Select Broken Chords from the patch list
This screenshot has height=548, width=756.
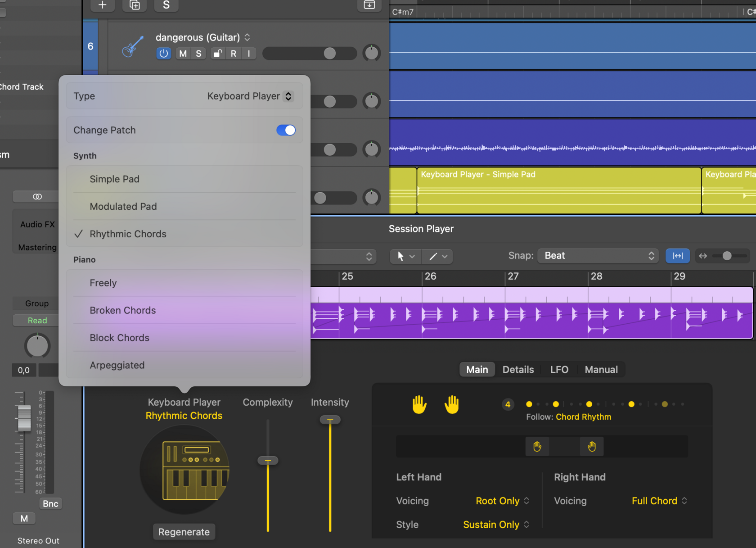(122, 310)
